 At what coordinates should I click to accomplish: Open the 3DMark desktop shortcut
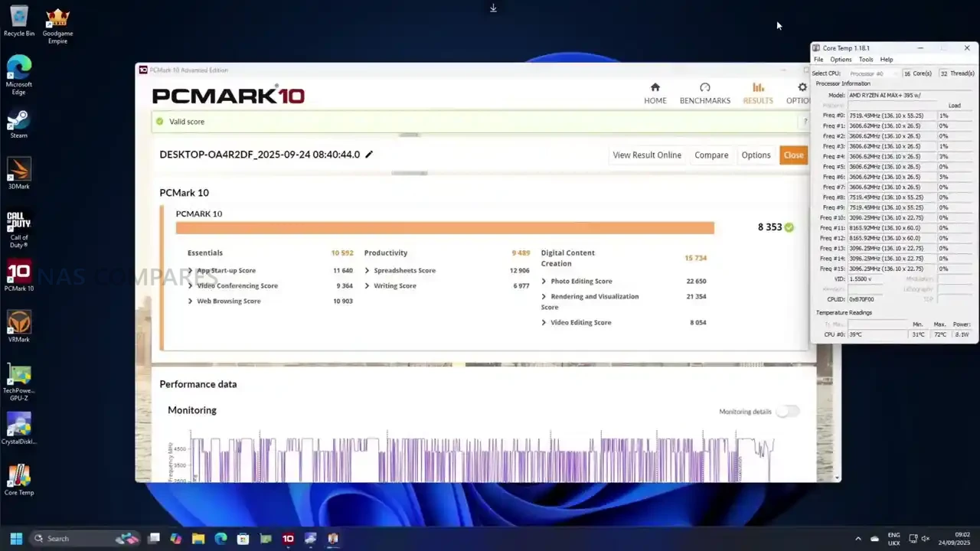tap(18, 171)
